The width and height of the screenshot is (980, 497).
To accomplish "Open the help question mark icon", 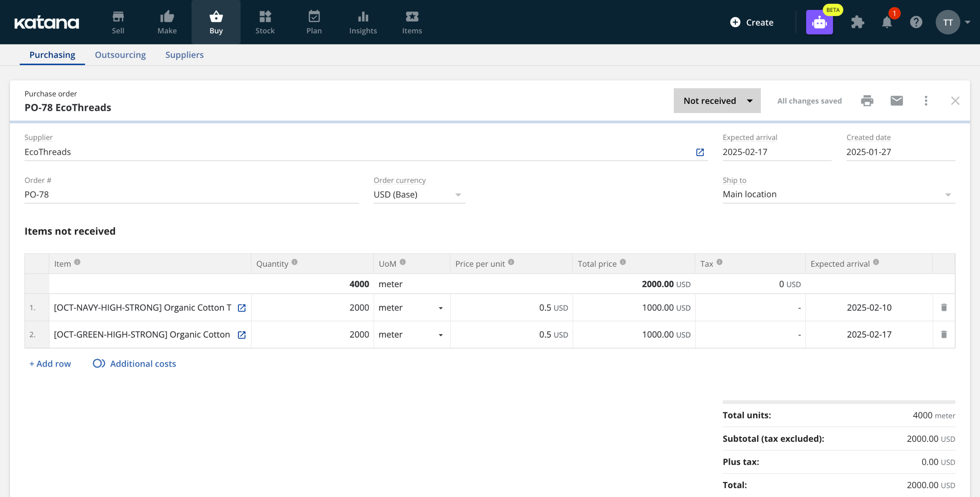I will 916,23.
